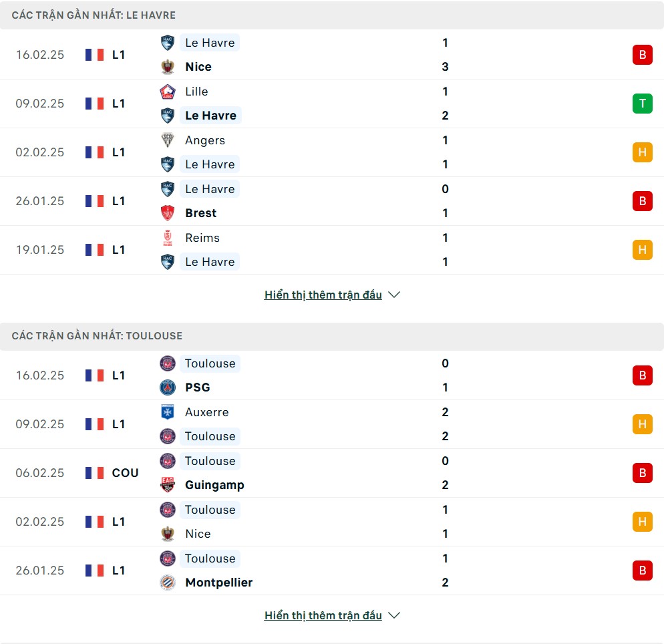Open 'Hiển thị thêm trận đấu' under Le Havre

[x=323, y=295]
